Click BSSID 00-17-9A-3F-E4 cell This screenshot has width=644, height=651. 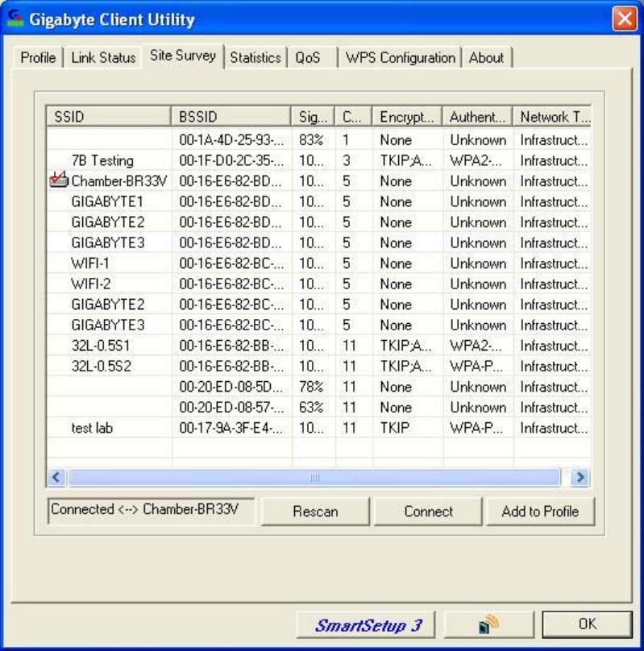tap(231, 428)
